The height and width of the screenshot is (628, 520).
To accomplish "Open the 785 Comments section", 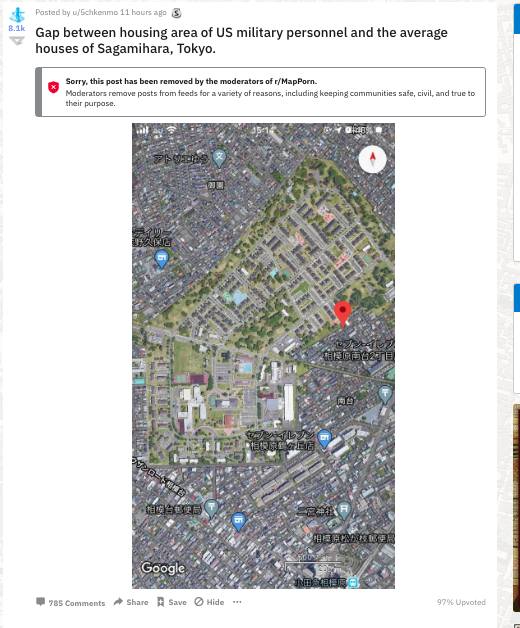I will 71,602.
